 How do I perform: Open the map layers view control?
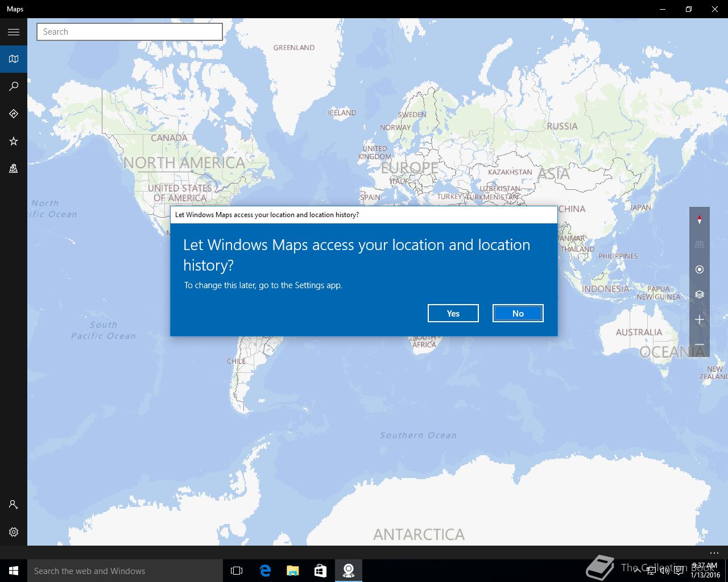(700, 294)
